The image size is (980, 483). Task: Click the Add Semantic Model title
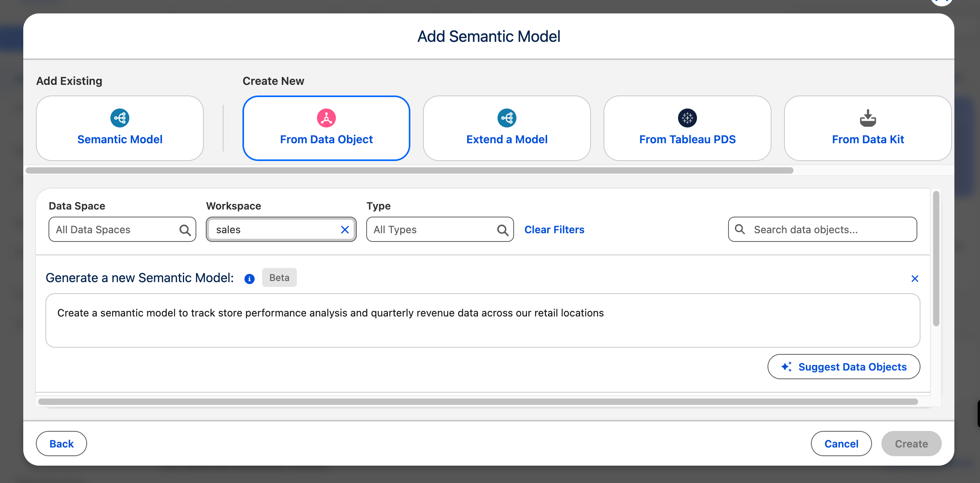pos(489,36)
